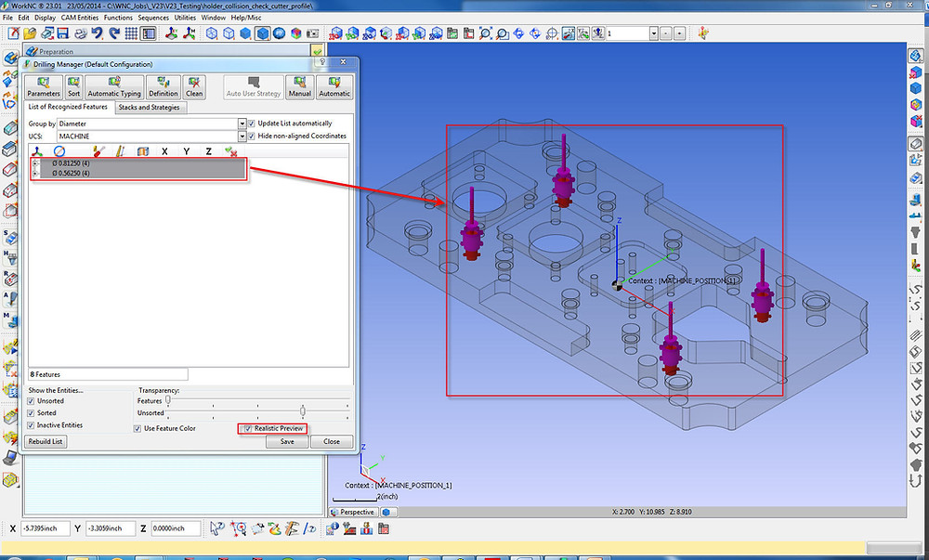Click the Automatic strategy button
Image resolution: width=929 pixels, height=560 pixels.
[334, 87]
